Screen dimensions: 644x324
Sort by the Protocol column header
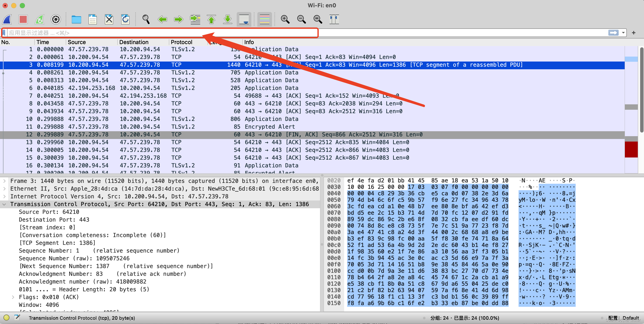(x=188, y=42)
